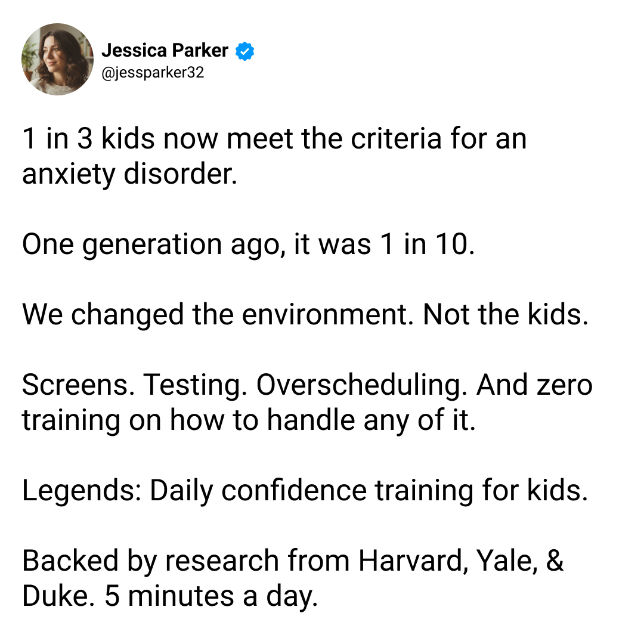Image resolution: width=644 pixels, height=644 pixels.
Task: Select the phrase "Not the kids."
Action: pos(506,314)
